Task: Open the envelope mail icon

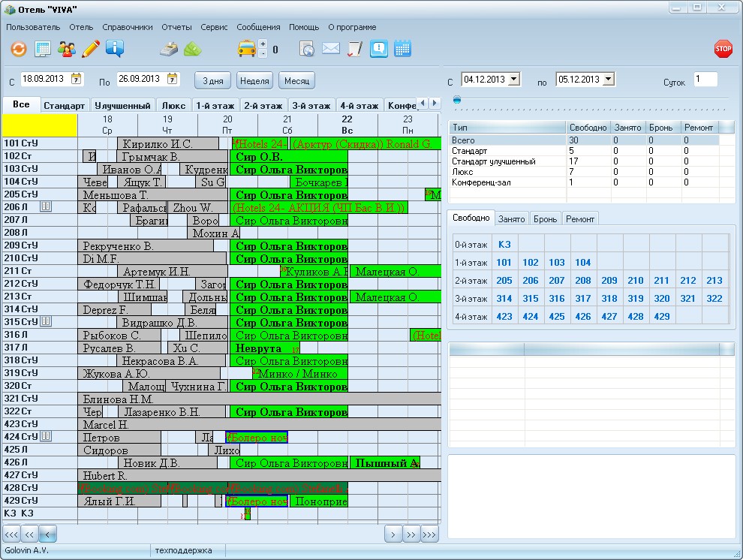Action: coord(331,48)
